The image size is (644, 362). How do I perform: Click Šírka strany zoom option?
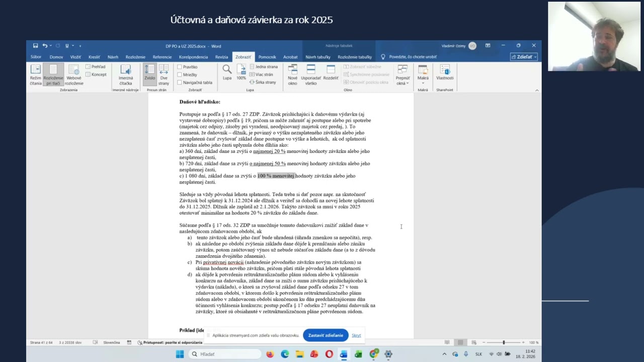[263, 82]
